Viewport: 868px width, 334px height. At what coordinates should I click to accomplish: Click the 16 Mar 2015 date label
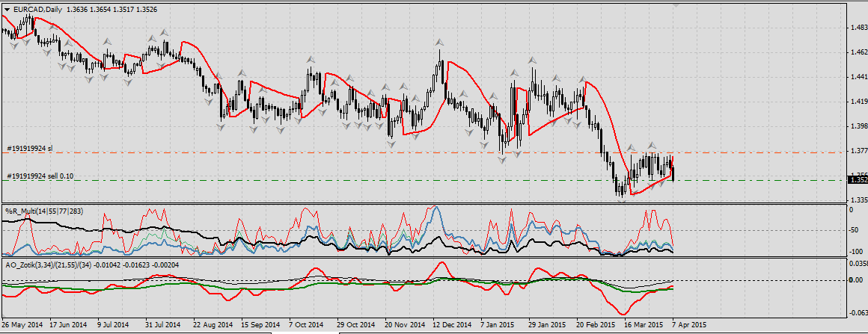point(644,324)
